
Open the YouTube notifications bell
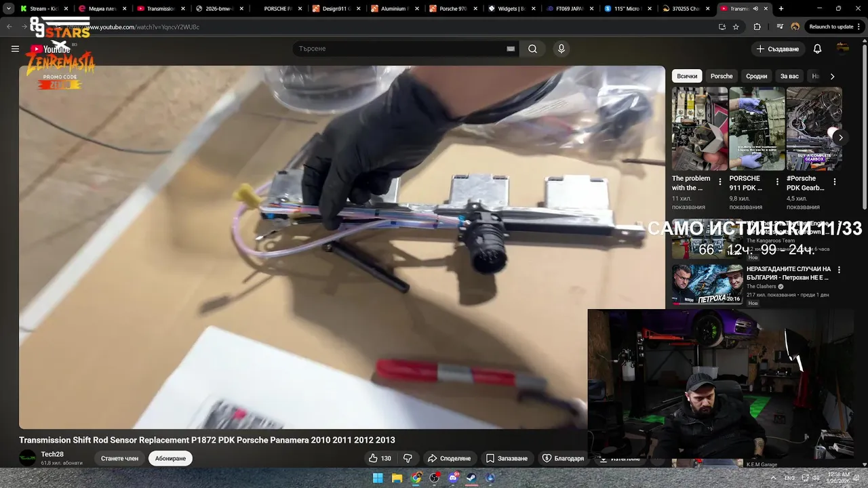tap(817, 49)
